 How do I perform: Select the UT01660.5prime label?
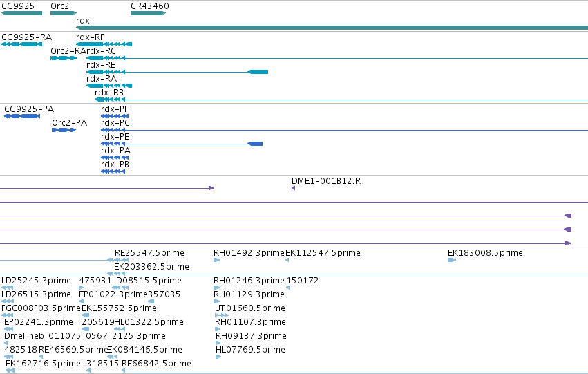(250, 309)
